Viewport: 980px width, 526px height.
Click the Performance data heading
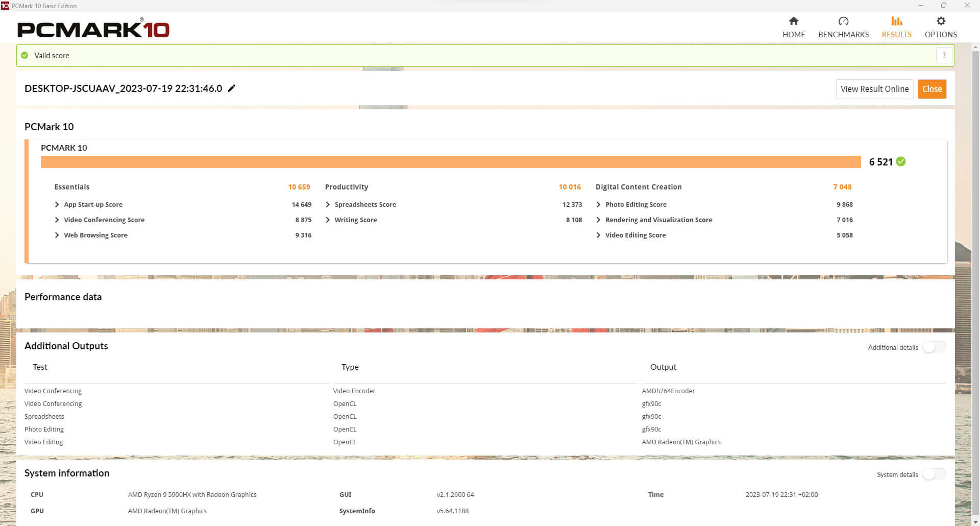pos(63,297)
